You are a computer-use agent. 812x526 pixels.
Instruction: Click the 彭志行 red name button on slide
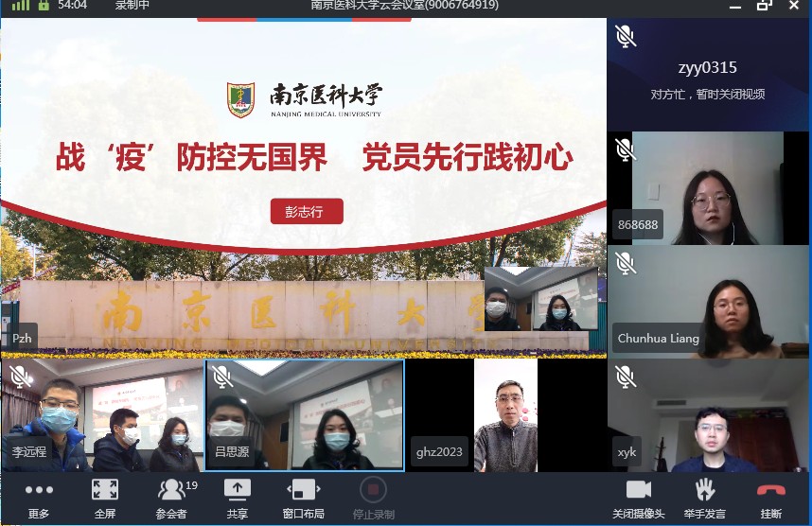tap(307, 211)
